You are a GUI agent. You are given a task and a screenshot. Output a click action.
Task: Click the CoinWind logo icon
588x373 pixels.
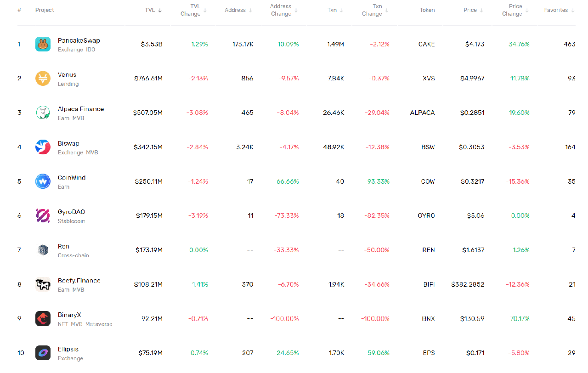[43, 181]
